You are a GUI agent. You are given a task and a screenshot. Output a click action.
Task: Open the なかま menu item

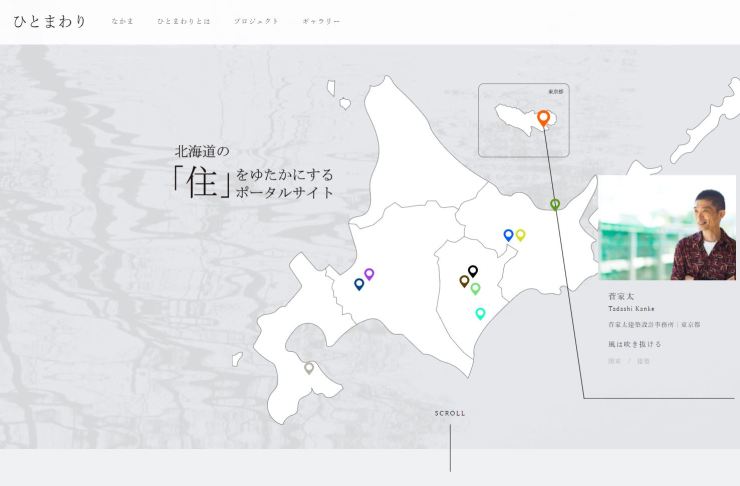(122, 21)
